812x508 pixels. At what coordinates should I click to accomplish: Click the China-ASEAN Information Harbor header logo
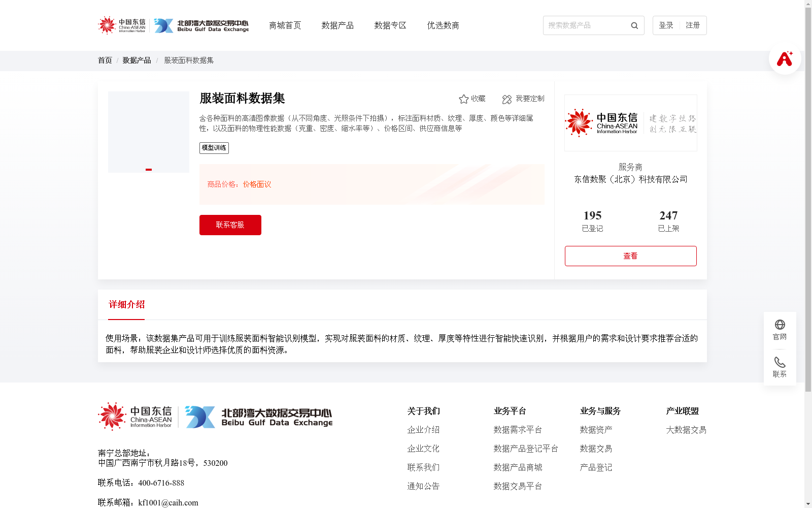(122, 25)
